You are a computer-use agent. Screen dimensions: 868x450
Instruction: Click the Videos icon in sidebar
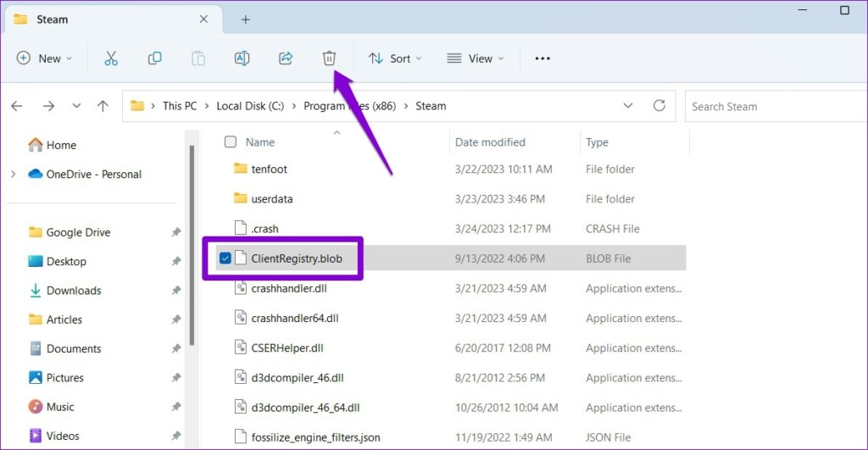tap(36, 436)
